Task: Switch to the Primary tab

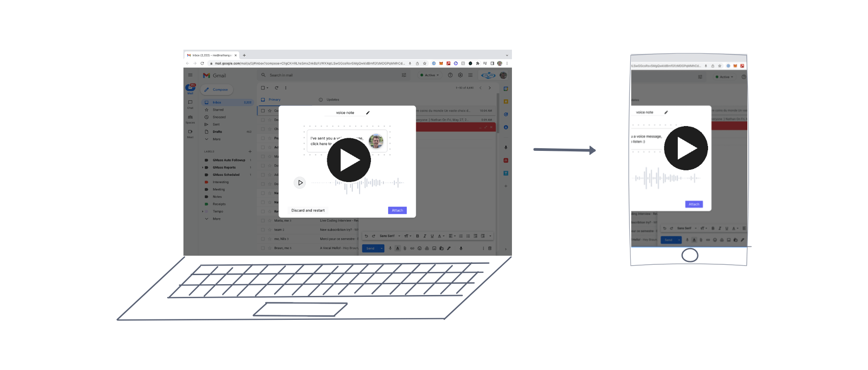Action: [x=275, y=100]
